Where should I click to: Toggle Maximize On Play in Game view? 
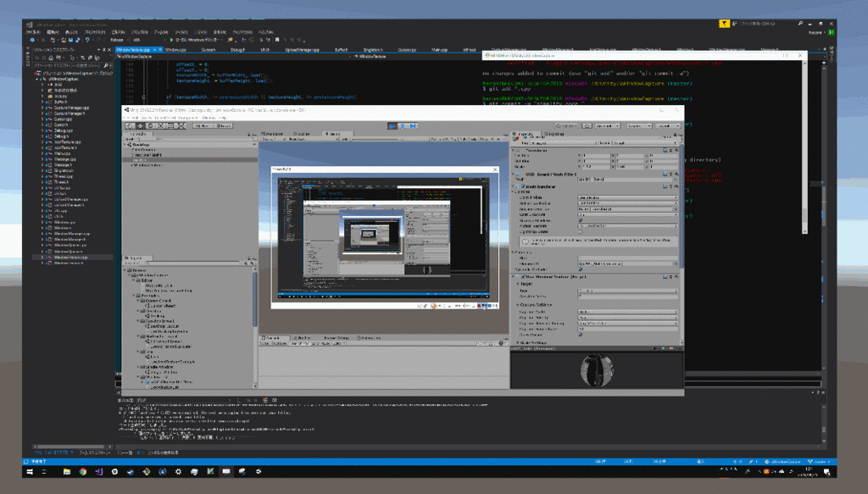(x=442, y=139)
